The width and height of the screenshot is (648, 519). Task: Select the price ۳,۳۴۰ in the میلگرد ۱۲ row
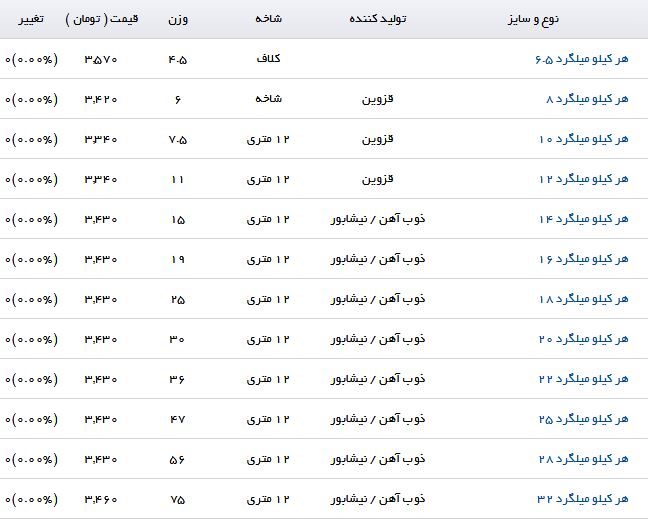(x=101, y=180)
